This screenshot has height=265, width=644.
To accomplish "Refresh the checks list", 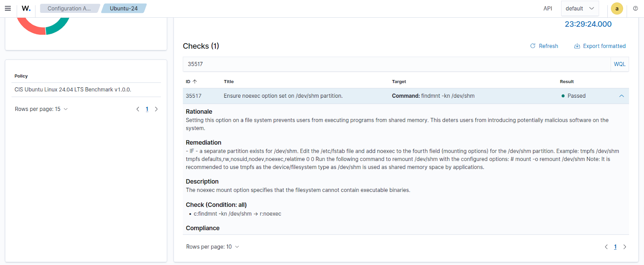I will [x=544, y=46].
